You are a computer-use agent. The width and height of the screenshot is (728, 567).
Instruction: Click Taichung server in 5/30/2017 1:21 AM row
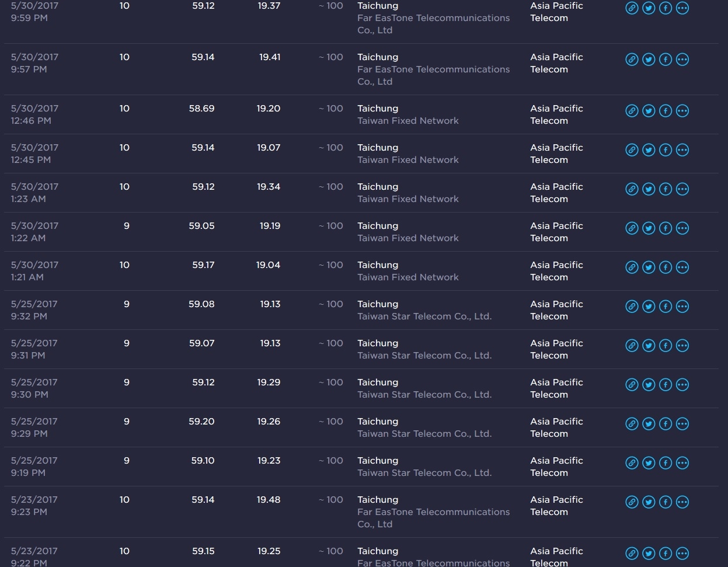point(378,265)
